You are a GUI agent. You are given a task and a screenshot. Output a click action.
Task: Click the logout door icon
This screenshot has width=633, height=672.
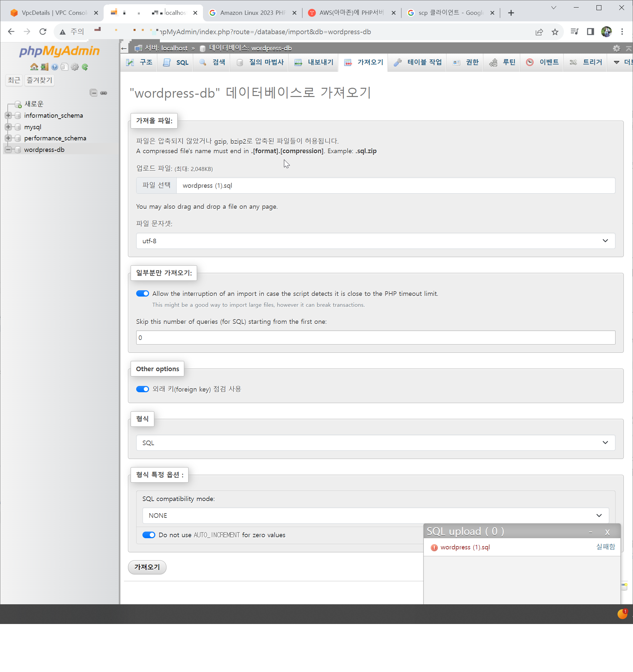[x=44, y=67]
